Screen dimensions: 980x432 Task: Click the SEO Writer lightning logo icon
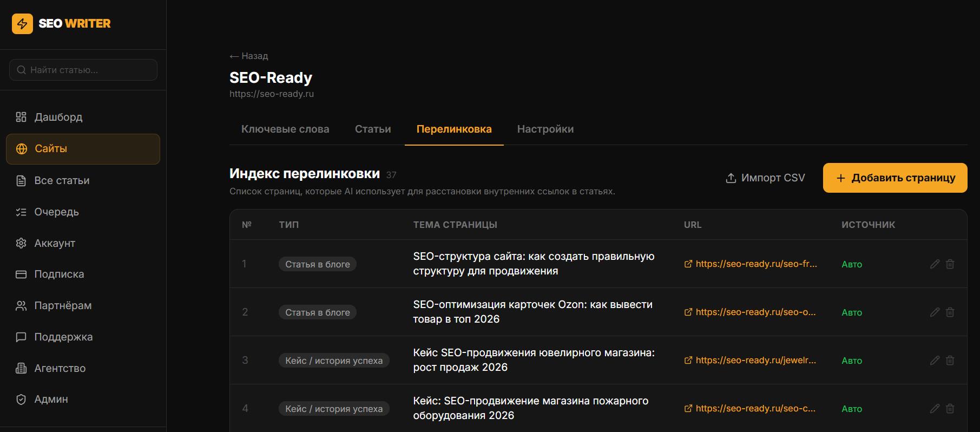(22, 24)
